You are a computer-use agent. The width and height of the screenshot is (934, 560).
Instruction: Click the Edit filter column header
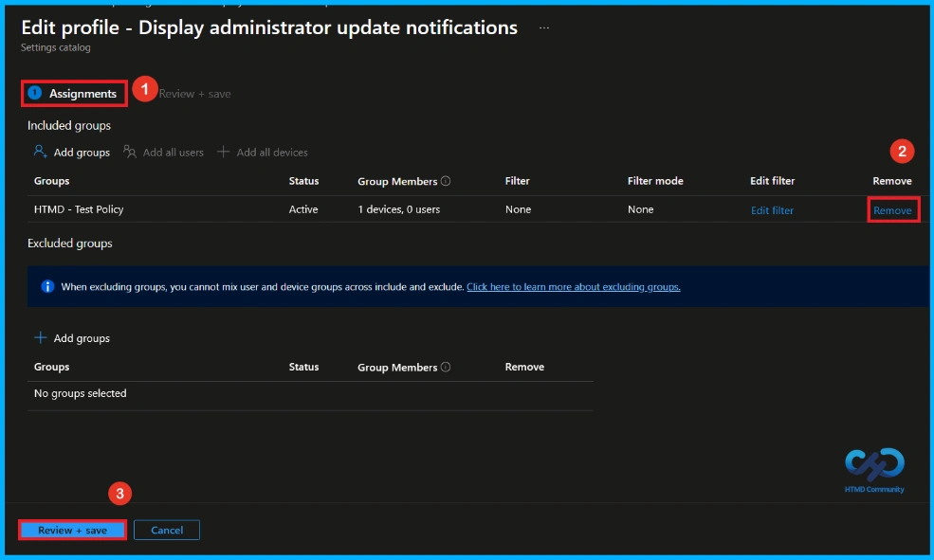coord(772,181)
